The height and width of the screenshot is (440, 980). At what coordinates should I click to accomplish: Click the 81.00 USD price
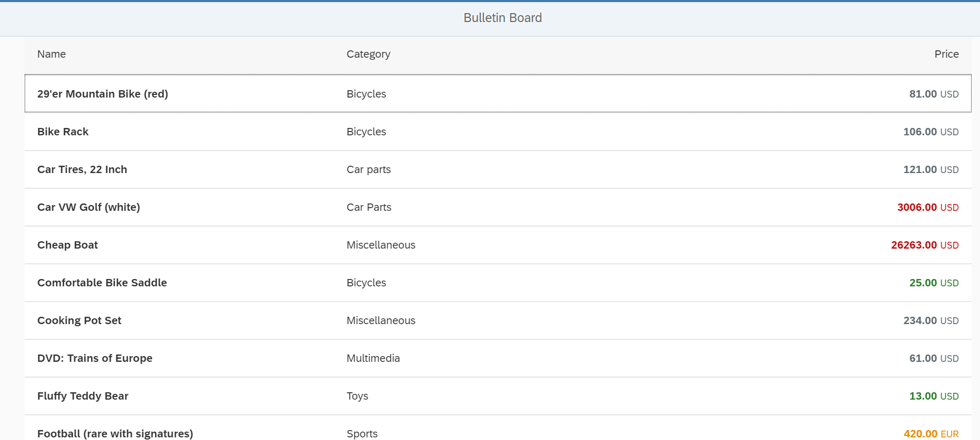point(934,94)
